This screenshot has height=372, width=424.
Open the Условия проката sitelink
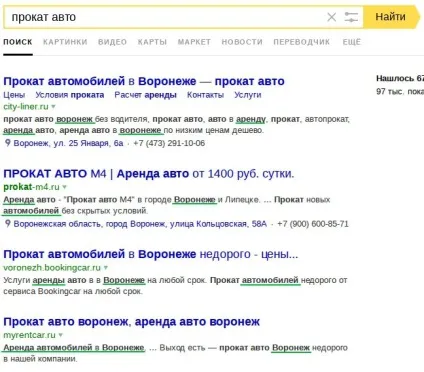point(70,95)
